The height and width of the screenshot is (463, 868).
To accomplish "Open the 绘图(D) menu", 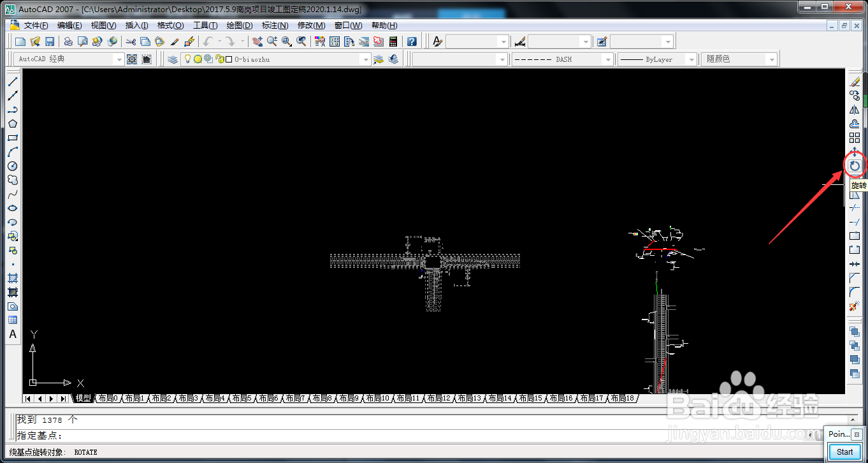I will [x=240, y=26].
